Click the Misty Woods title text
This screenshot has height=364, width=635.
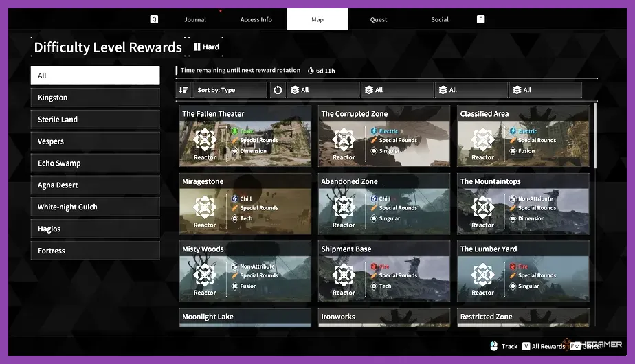(203, 249)
